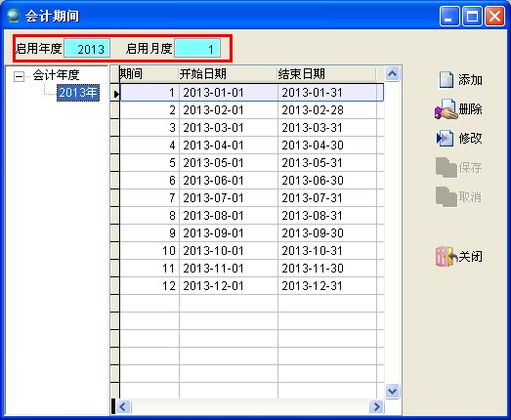
Task: Collapse the 会计年度 tree node
Action: (19, 77)
